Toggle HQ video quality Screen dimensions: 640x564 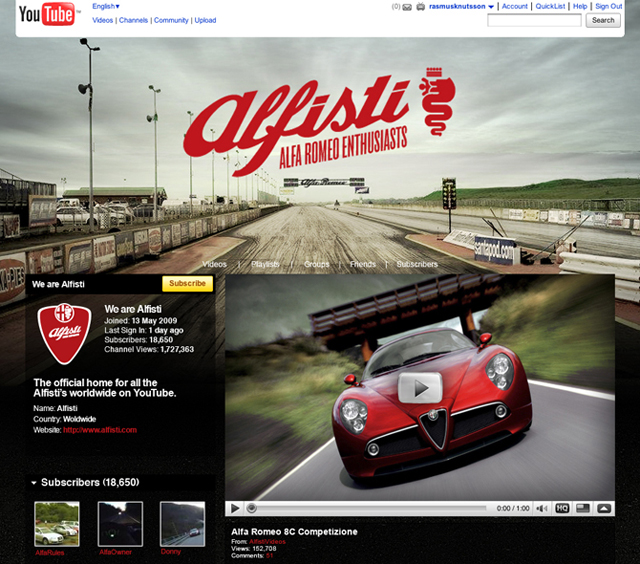click(562, 508)
